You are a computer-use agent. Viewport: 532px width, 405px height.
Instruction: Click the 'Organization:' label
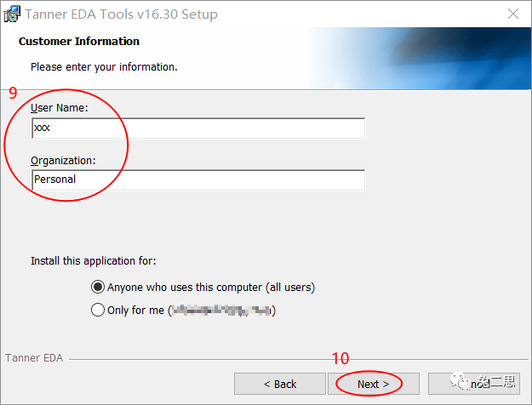point(63,160)
